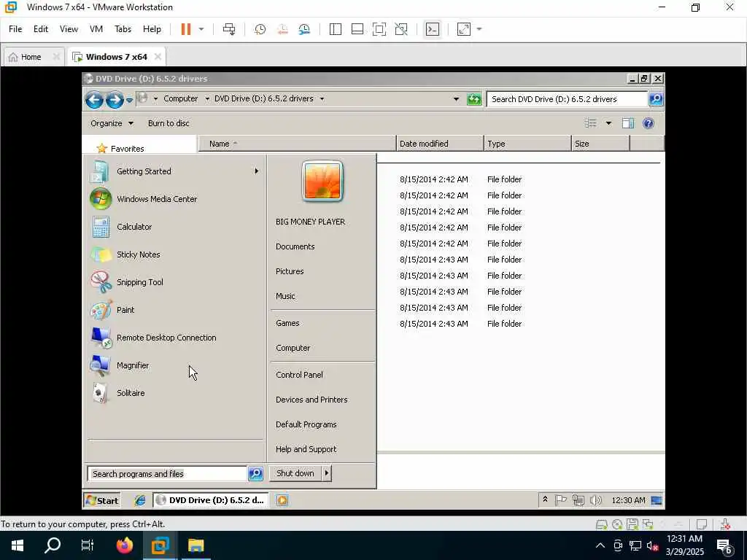The height and width of the screenshot is (560, 747).
Task: Toggle the VMware library sidebar view
Action: tap(336, 29)
